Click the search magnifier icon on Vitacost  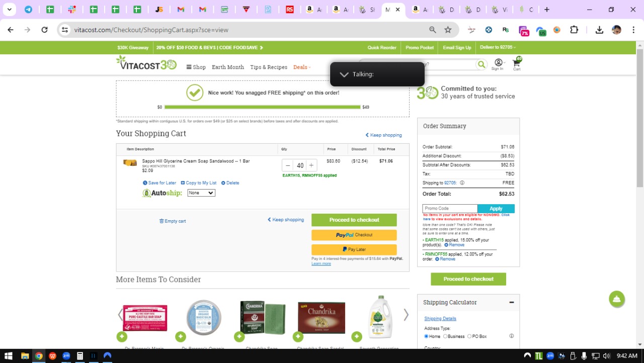click(x=481, y=64)
